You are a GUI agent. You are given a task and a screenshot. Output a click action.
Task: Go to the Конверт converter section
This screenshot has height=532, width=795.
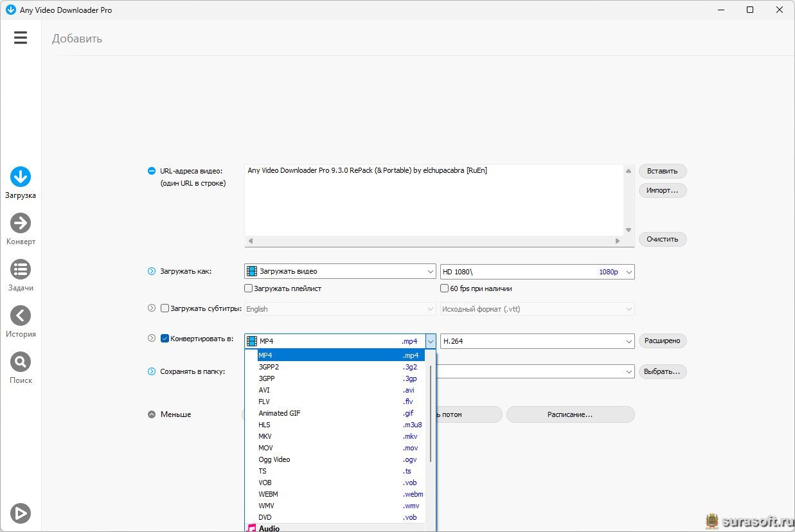pyautogui.click(x=21, y=224)
